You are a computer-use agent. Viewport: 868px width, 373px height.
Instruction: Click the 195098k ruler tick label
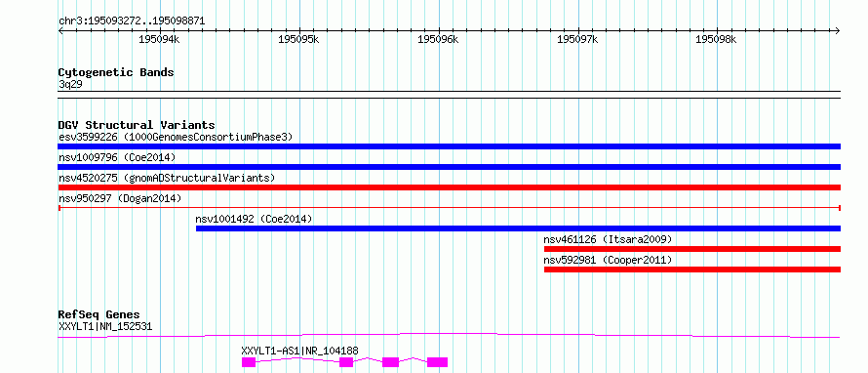(716, 39)
